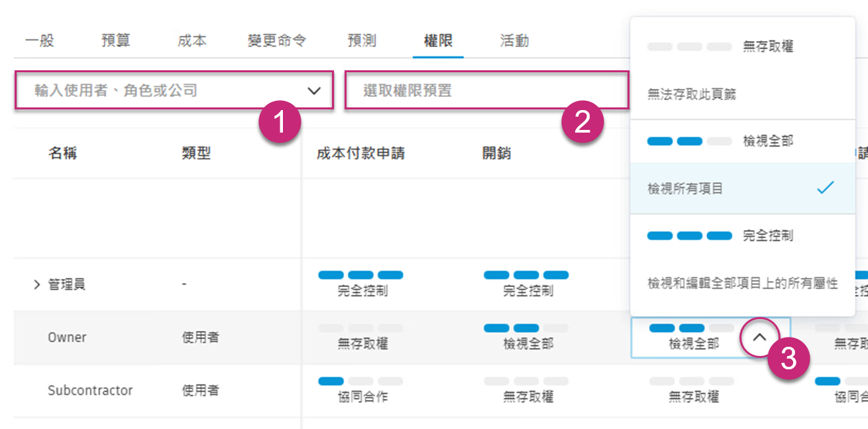Click 管理員's 完全控制 bars under 成本付款申請
This screenshot has width=868, height=429.
pos(362,275)
